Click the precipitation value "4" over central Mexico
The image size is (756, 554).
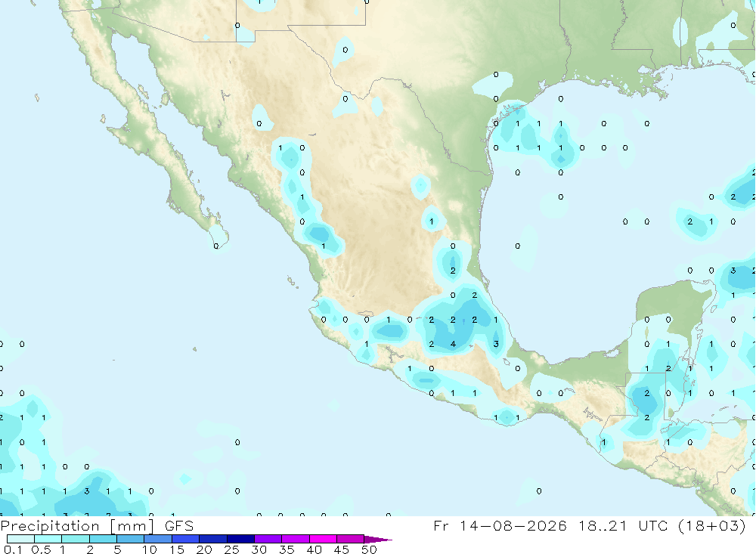(453, 344)
